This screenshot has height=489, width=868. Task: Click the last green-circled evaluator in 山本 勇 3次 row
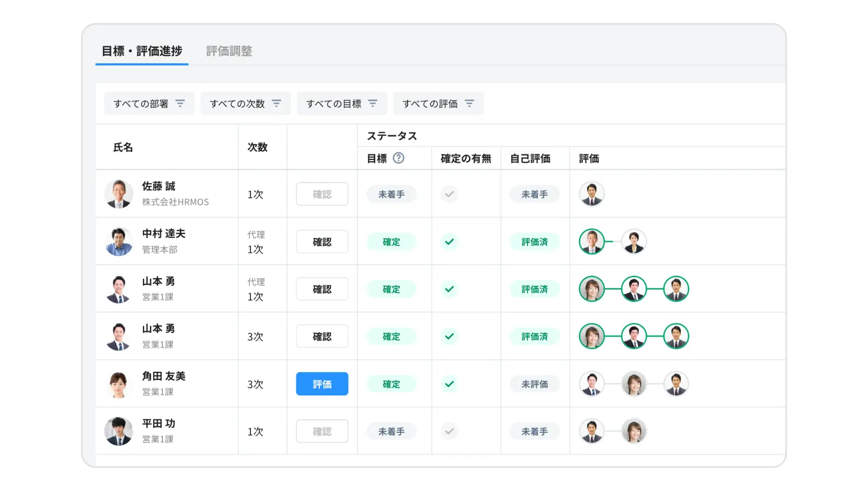tap(675, 336)
